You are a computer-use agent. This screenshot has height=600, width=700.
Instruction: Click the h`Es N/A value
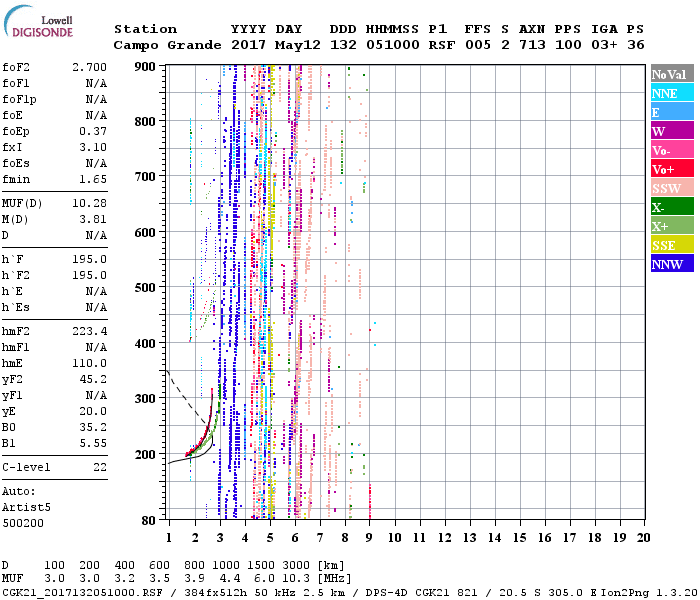point(96,308)
